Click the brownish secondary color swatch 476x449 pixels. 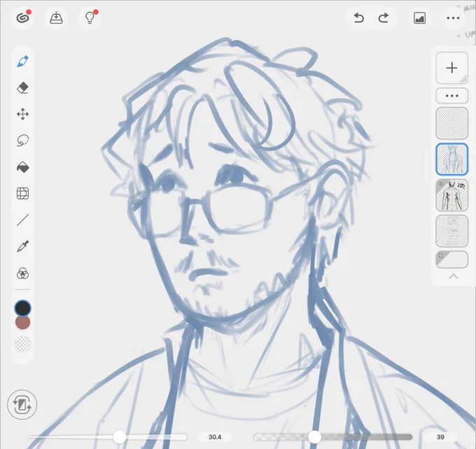pyautogui.click(x=23, y=323)
